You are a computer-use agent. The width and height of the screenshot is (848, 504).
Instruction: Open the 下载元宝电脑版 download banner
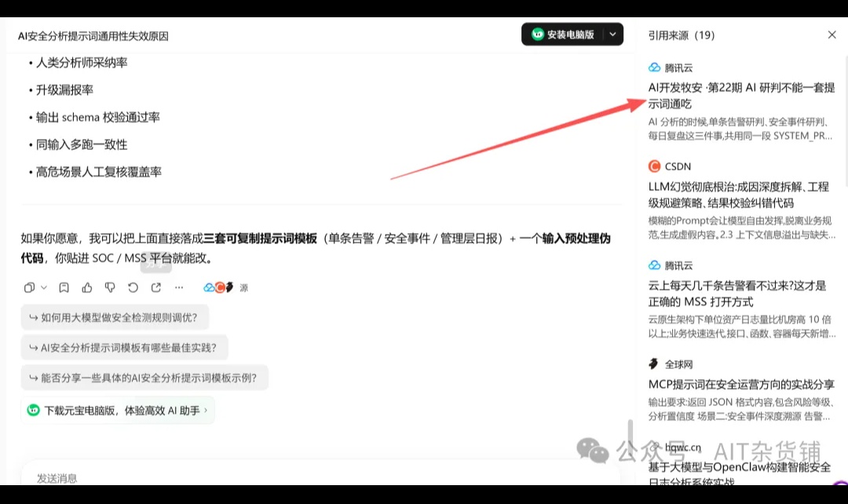tap(118, 411)
